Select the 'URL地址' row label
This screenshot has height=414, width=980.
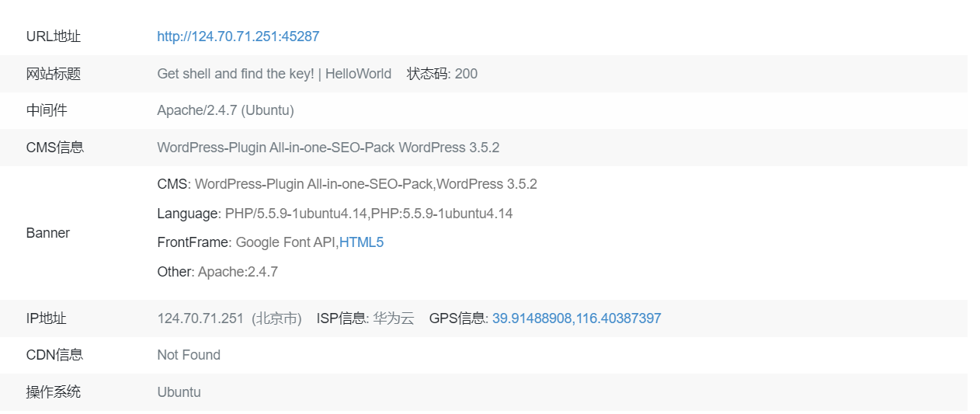point(54,37)
